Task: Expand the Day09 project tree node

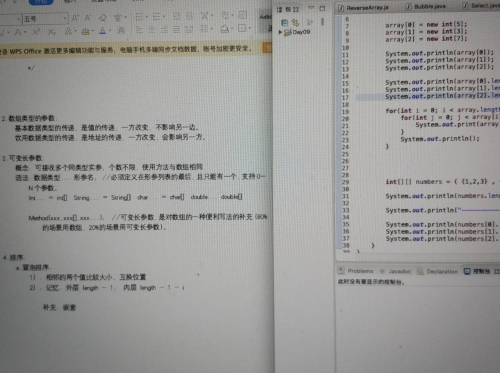Action: (x=280, y=32)
